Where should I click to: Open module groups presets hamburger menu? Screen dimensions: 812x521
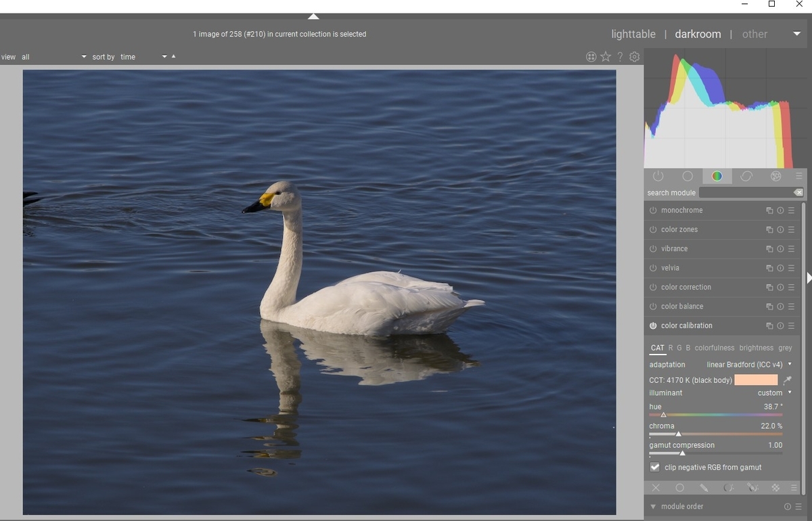point(799,176)
